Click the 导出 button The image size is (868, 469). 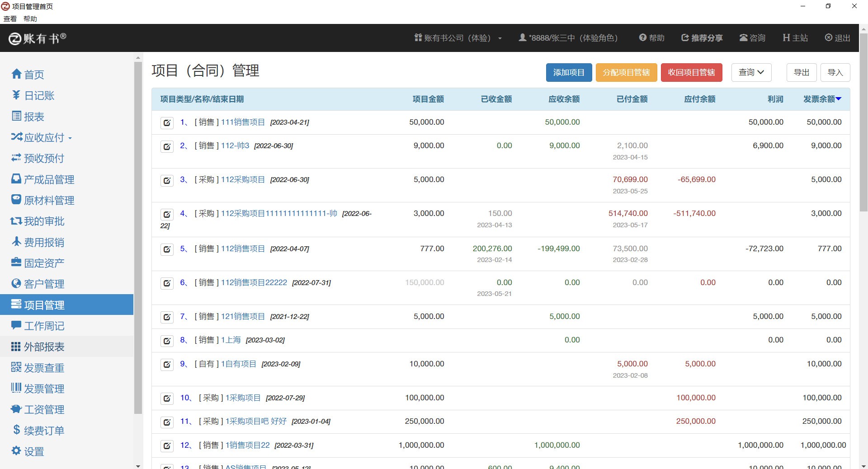(x=802, y=72)
